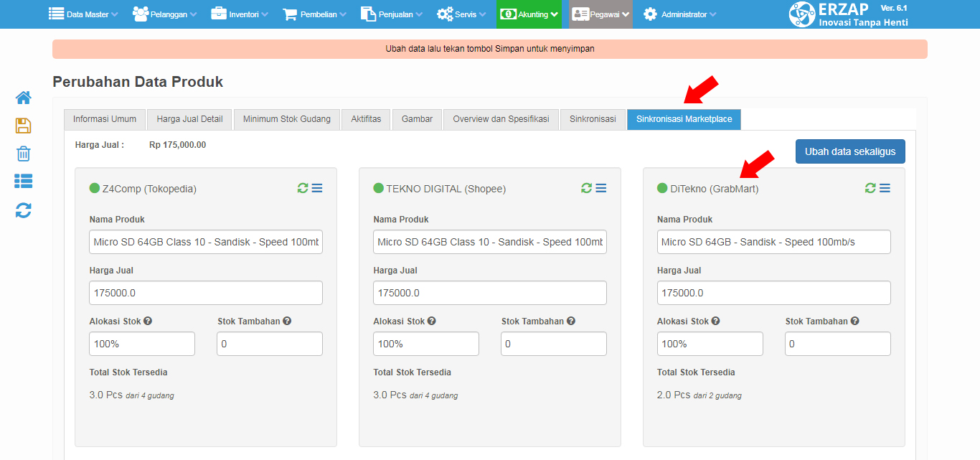
Task: Focus Alokasi Stok field in GrabMart card
Action: pos(710,344)
